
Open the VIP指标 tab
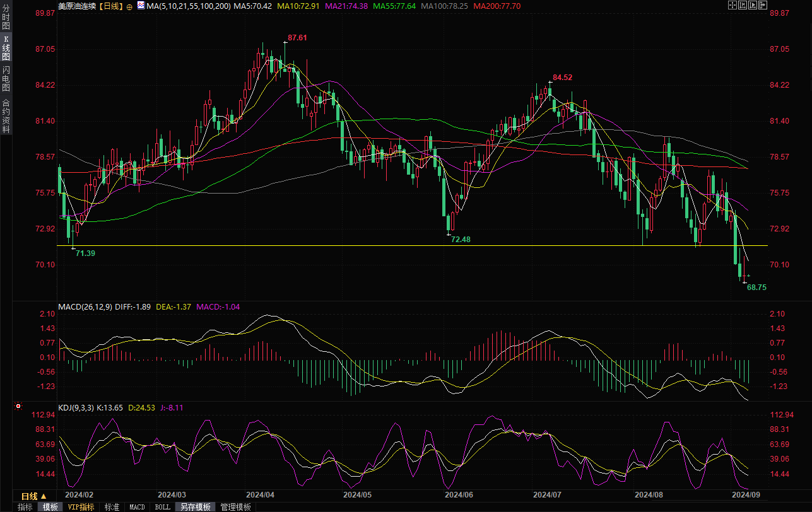pyautogui.click(x=81, y=507)
